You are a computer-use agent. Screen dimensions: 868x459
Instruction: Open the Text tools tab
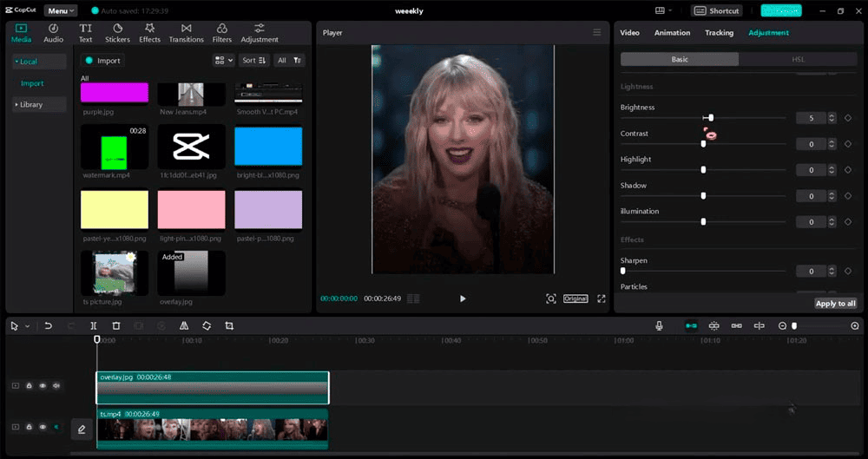(85, 33)
